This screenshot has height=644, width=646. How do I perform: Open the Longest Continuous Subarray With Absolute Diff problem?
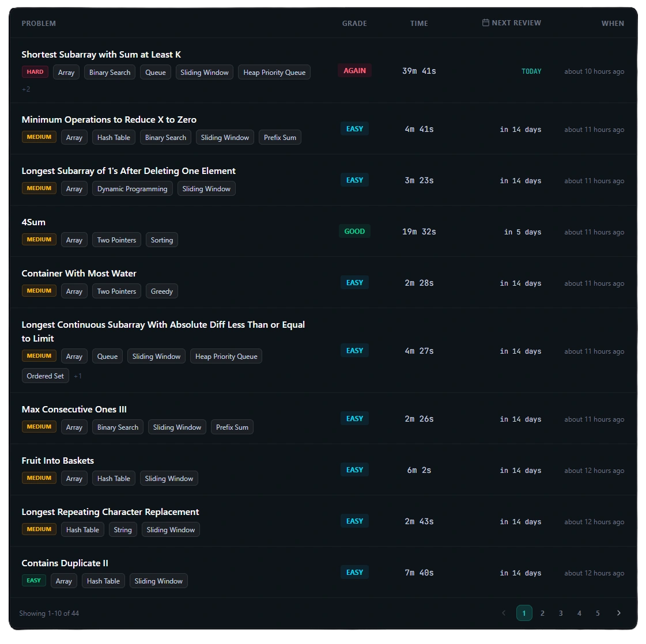(163, 331)
